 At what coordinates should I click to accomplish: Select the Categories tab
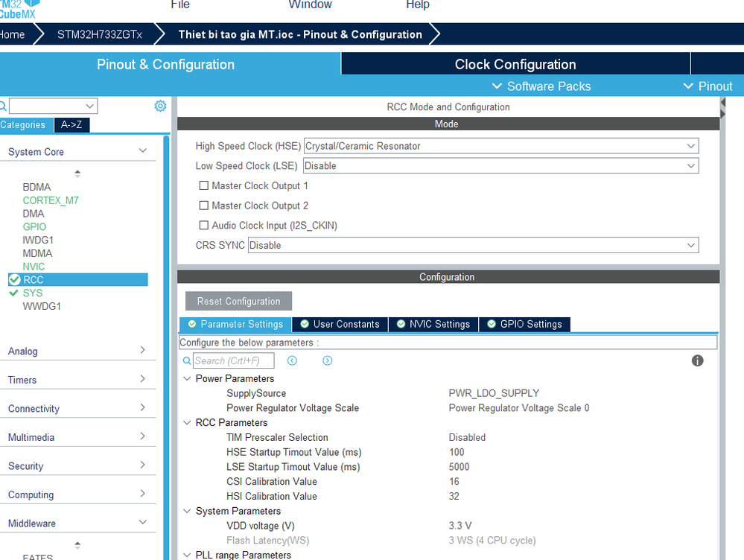tap(25, 125)
